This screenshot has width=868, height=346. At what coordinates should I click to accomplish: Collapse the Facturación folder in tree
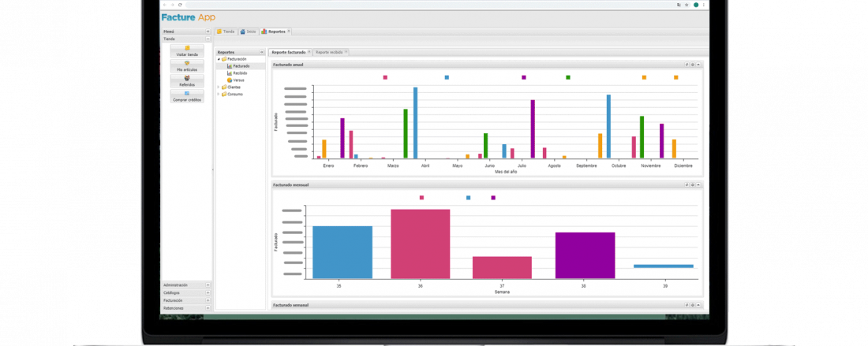click(219, 59)
